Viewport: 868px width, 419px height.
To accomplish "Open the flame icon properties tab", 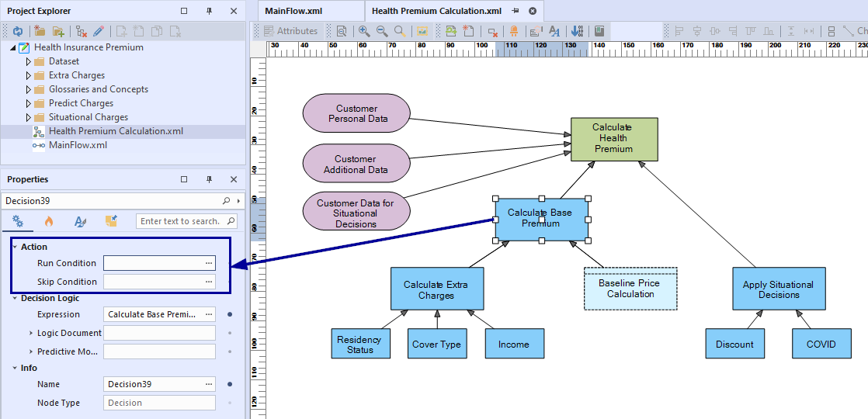I will (49, 221).
